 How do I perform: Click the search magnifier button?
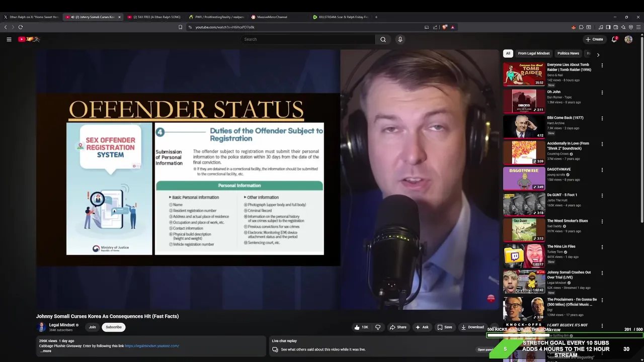click(383, 39)
